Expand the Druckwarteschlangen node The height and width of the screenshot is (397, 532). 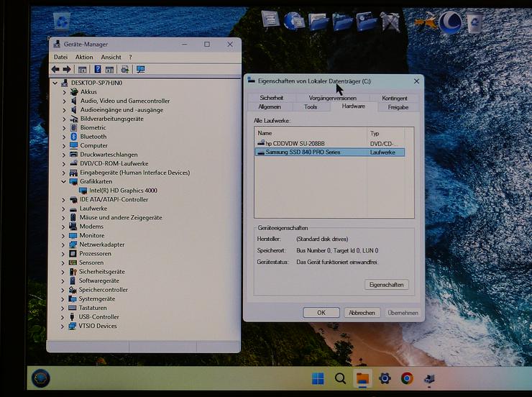[64, 155]
